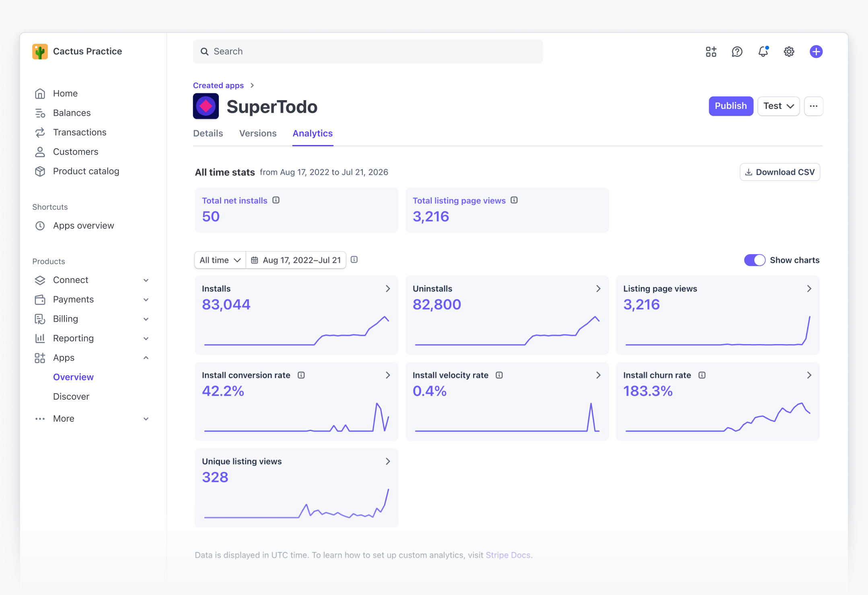Screen dimensions: 868x595
Task: Switch to the Versions tab
Action: click(258, 133)
